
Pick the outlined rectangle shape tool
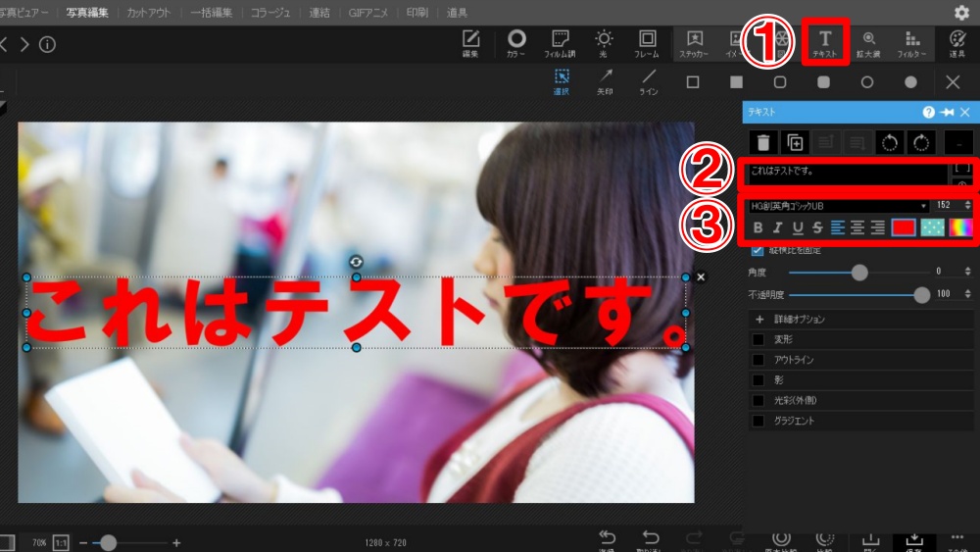693,82
